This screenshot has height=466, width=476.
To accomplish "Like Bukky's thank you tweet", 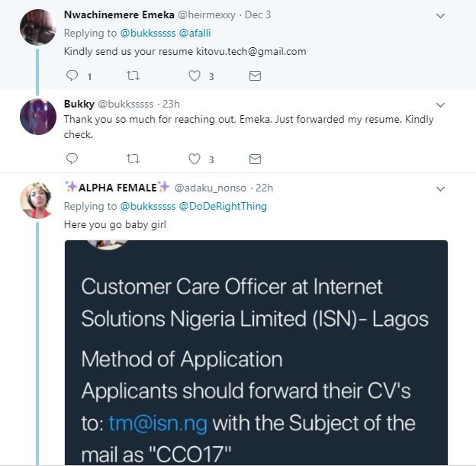I will pos(195,159).
